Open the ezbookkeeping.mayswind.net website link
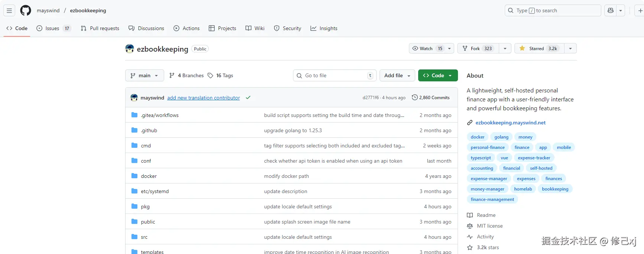644x254 pixels. tap(510, 123)
